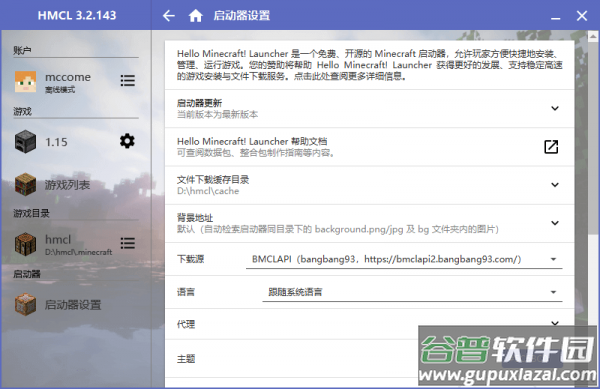Click the 当前版本为最新版本 status text

click(x=217, y=114)
